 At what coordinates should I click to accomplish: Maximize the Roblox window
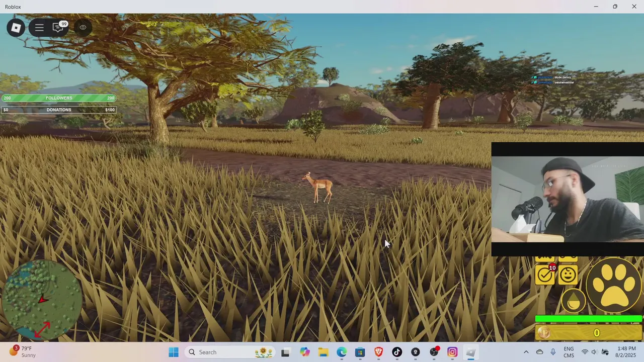tap(615, 7)
